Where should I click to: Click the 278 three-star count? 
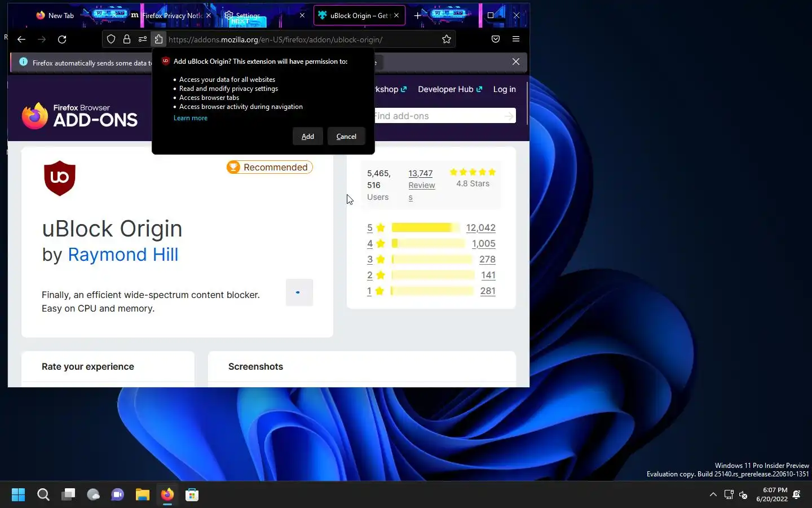point(487,259)
